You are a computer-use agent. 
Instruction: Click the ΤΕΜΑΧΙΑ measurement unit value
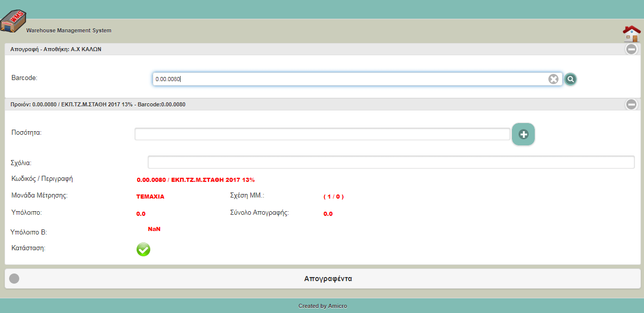pyautogui.click(x=150, y=197)
